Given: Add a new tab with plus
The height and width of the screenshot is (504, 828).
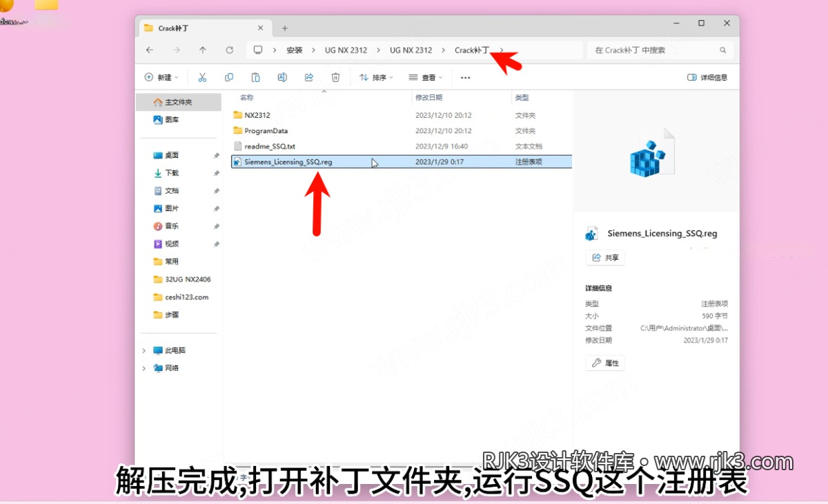Looking at the screenshot, I should pyautogui.click(x=285, y=28).
